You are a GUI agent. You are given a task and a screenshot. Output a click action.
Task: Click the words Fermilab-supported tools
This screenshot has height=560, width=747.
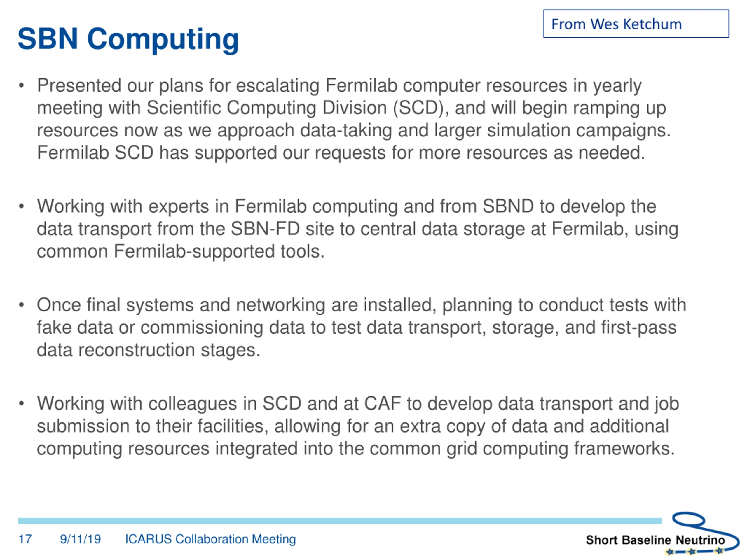(x=219, y=251)
